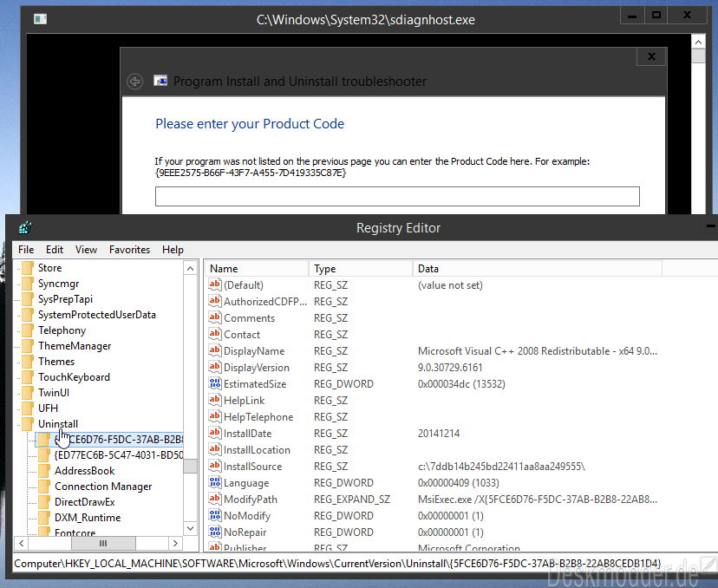Click the ModifyPath string value icon
This screenshot has height=588, width=718.
pyautogui.click(x=215, y=500)
